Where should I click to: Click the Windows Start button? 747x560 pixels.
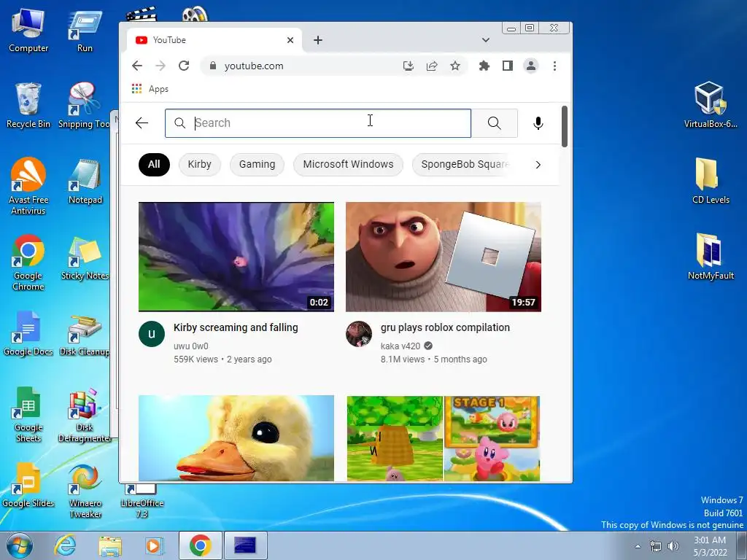point(19,545)
